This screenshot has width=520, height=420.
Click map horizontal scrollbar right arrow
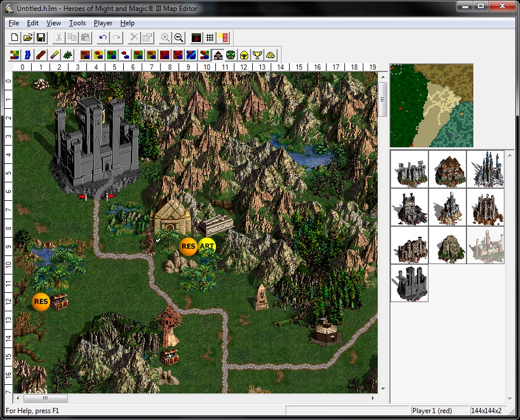pos(373,398)
